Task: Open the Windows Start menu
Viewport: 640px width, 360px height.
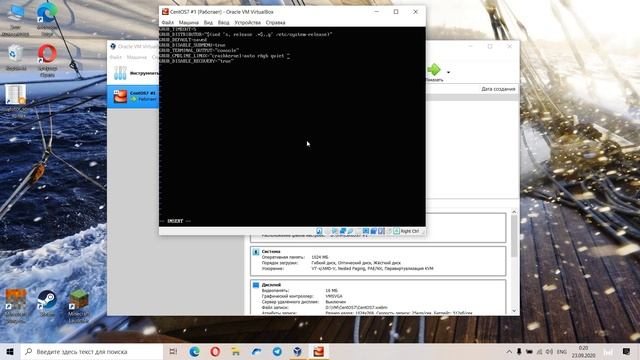Action: [x=10, y=351]
